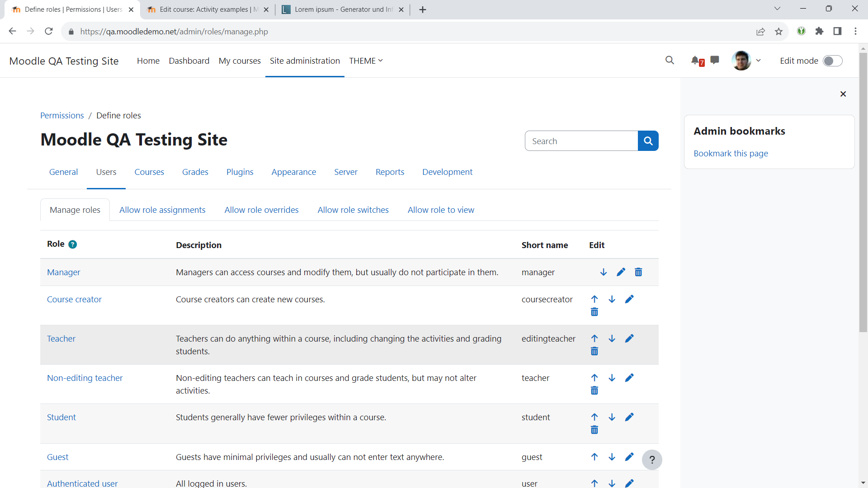Viewport: 868px width, 488px height.
Task: Open the Manager role link
Action: pyautogui.click(x=63, y=272)
